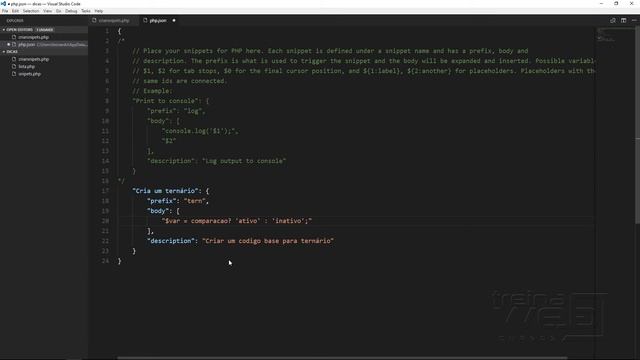Click the 1 UNSAVED badge in Open Editors
Viewport: 640px width, 360px height.
(44, 30)
